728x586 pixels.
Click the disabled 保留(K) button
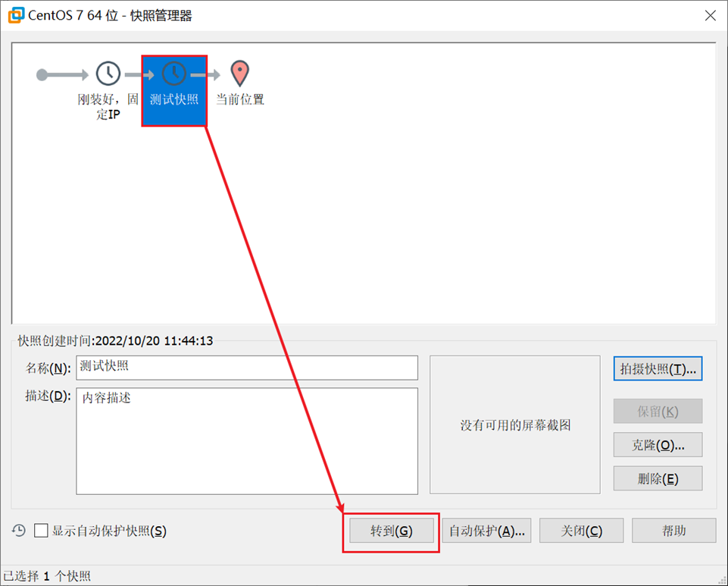point(658,412)
